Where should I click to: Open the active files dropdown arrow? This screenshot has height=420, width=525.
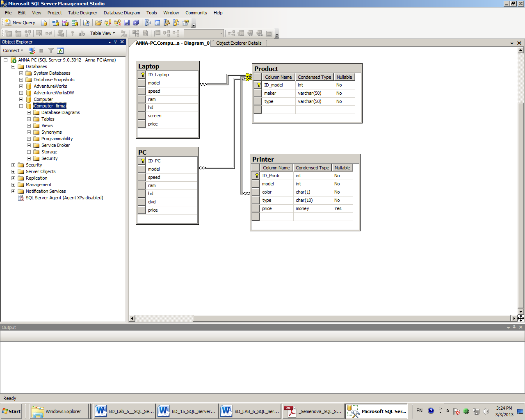click(512, 43)
